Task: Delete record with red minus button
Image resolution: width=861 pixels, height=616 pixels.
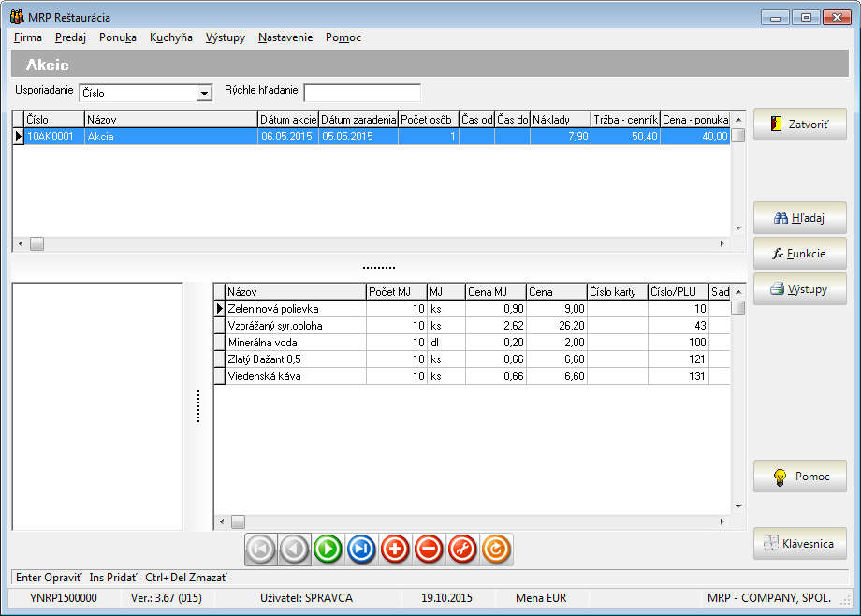Action: click(429, 550)
